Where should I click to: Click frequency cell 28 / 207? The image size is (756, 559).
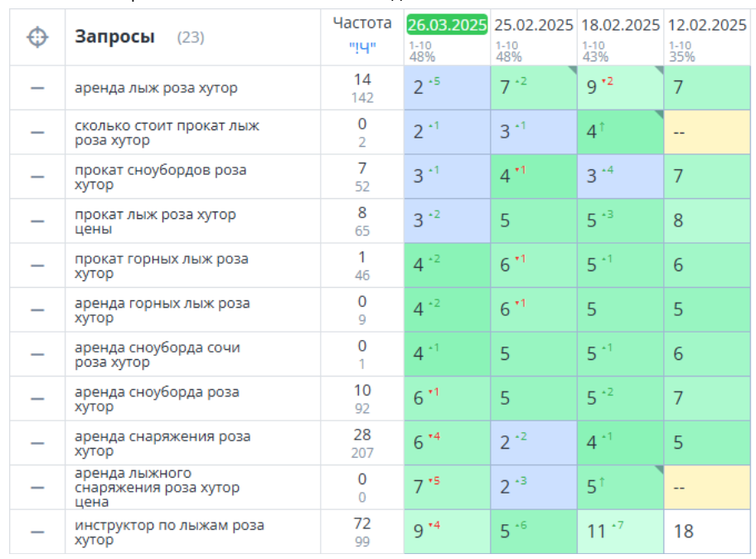[x=362, y=443]
